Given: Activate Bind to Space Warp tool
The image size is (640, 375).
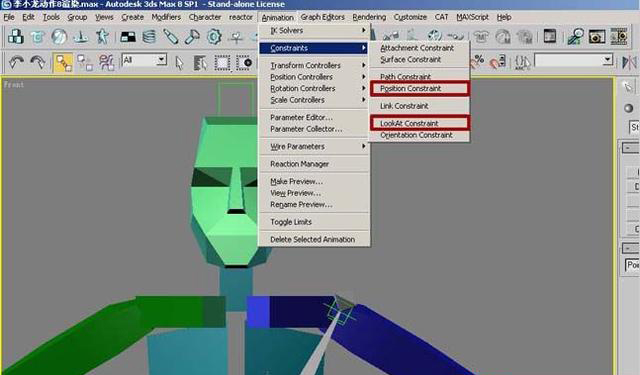Looking at the screenshot, I should (x=107, y=62).
